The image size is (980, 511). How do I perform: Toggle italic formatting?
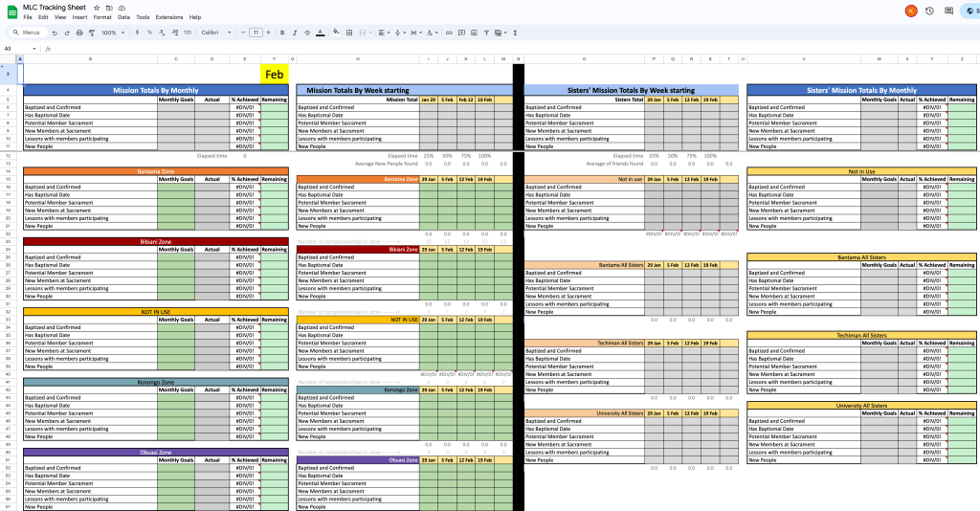pyautogui.click(x=296, y=33)
